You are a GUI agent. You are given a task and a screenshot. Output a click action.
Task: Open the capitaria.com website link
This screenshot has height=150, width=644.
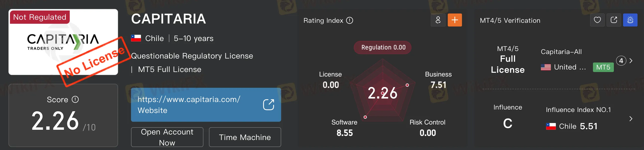[x=189, y=99]
